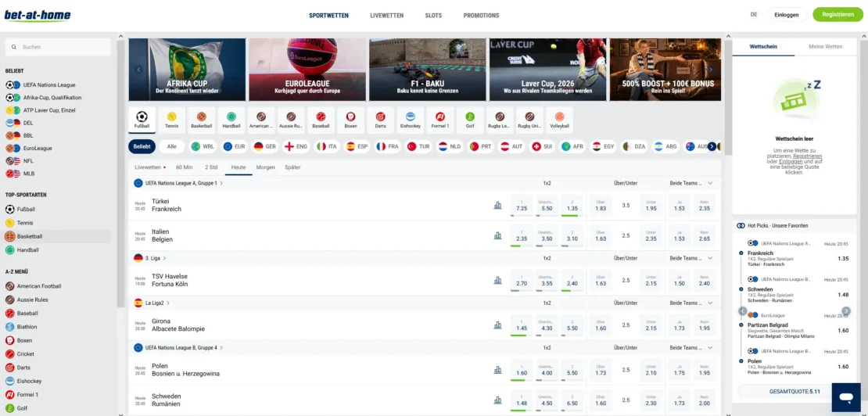
Task: Open the Afrika Cup banner
Action: [187, 70]
